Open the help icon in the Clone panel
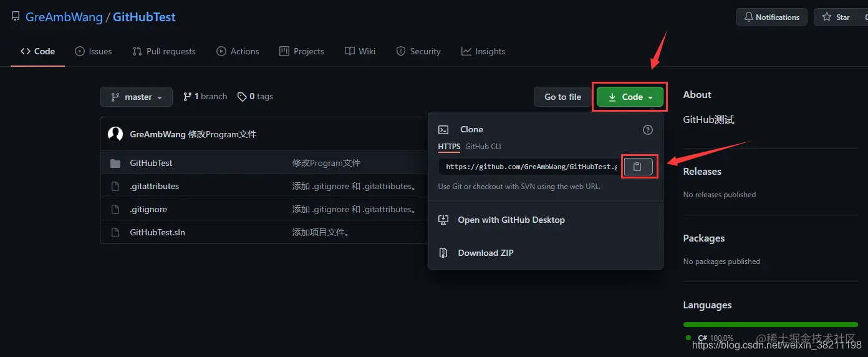Viewport: 868px width, 357px height. click(648, 130)
